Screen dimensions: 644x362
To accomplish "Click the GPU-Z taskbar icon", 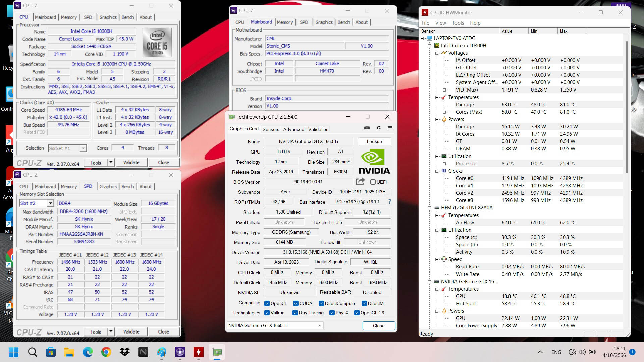I will point(217,352).
